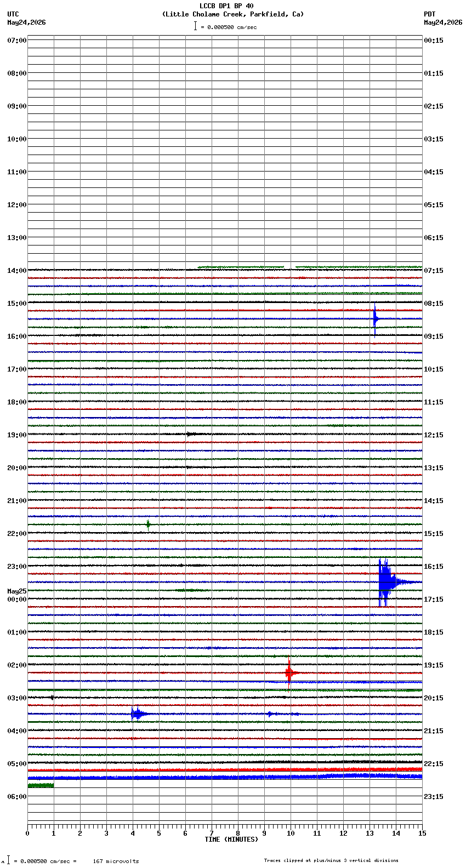Click the 'TIME (MINUTES)' axis label
Image resolution: width=466 pixels, height=868 pixels.
coord(231,840)
